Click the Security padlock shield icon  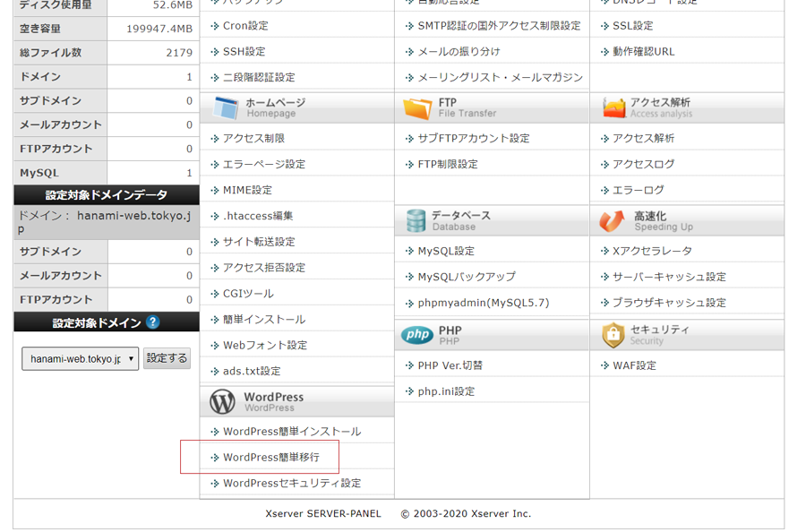[x=613, y=335]
